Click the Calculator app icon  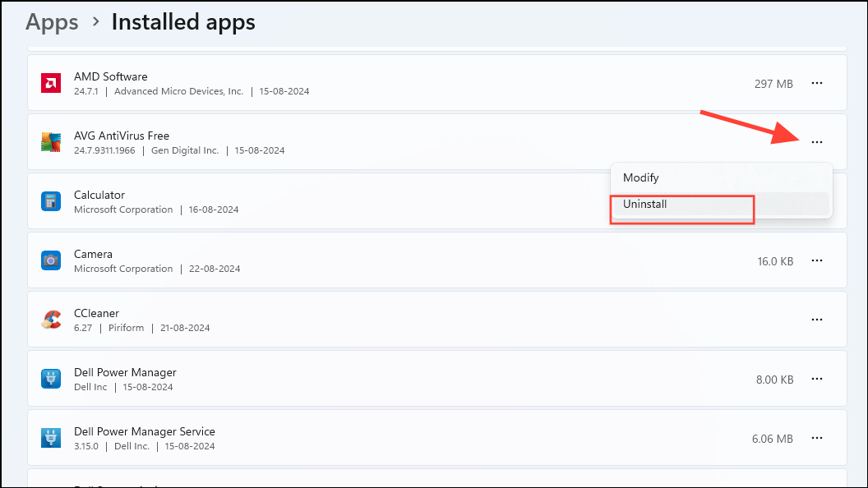[51, 201]
